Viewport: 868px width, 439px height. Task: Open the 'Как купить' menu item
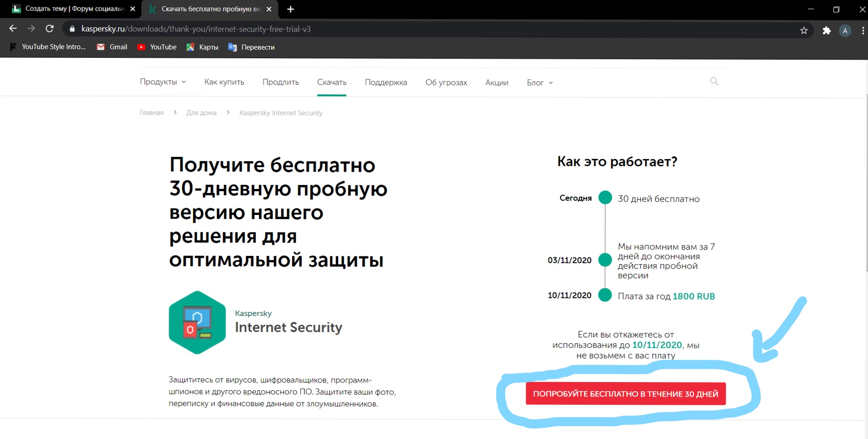224,82
